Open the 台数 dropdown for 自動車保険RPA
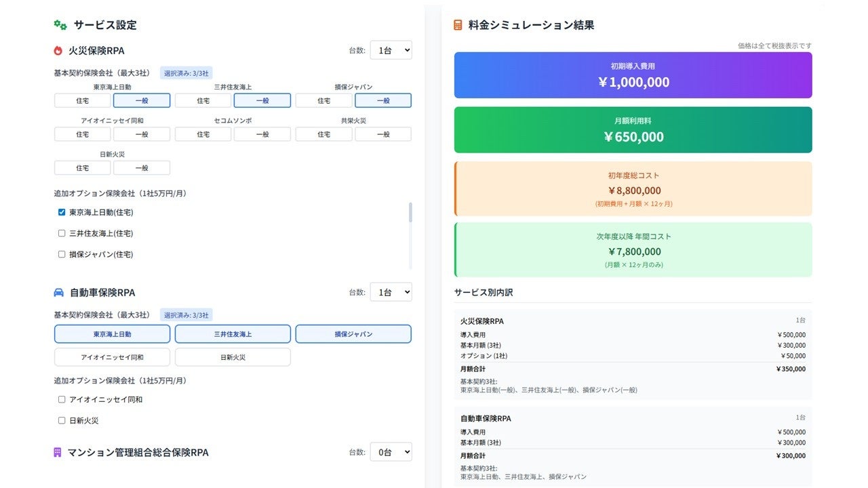The height and width of the screenshot is (488, 868). coord(391,291)
